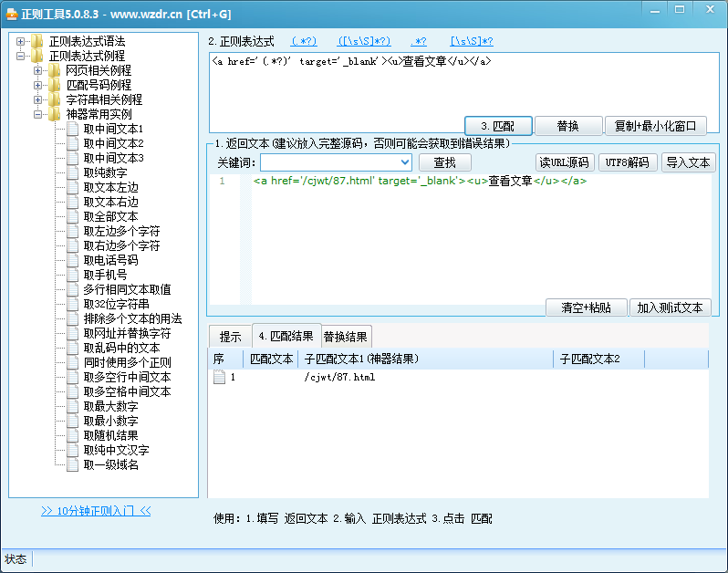Click inside the 正则表达式 input box
This screenshot has width=728, height=573.
(x=456, y=89)
